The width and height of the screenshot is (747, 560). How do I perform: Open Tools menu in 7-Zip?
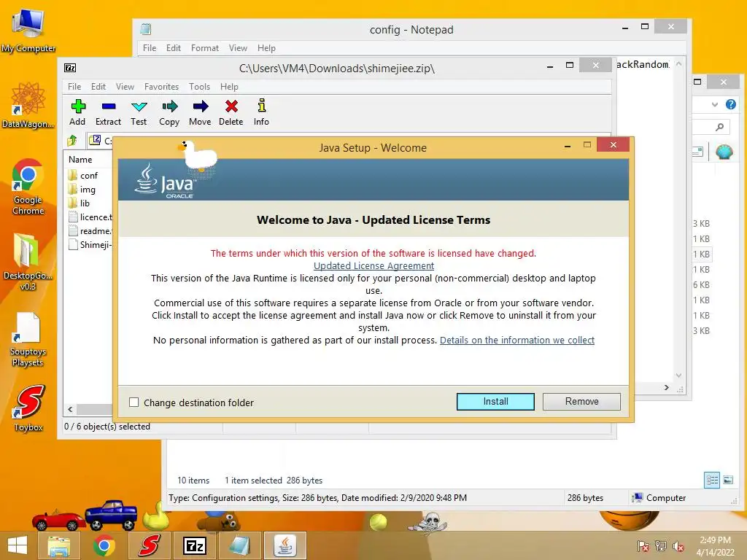click(199, 87)
